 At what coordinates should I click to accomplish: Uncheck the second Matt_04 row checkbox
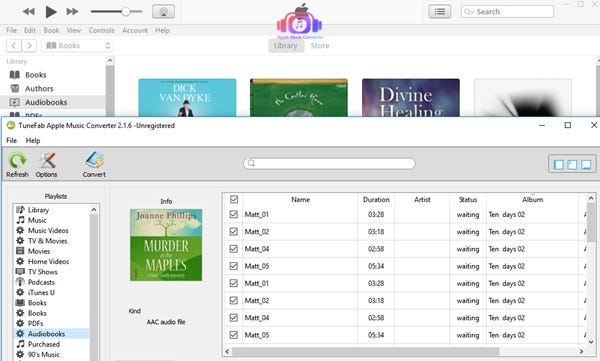point(234,318)
